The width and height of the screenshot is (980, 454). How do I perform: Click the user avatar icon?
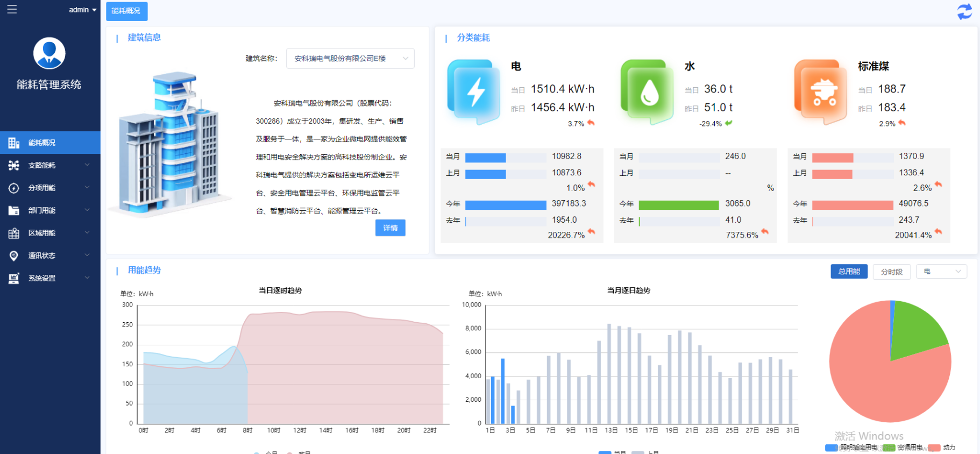click(x=49, y=53)
